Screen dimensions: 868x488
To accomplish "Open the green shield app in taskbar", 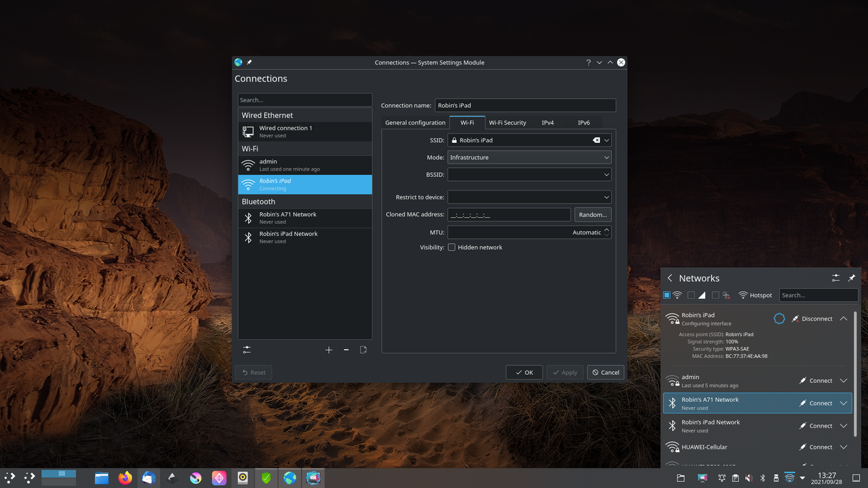I will [267, 478].
